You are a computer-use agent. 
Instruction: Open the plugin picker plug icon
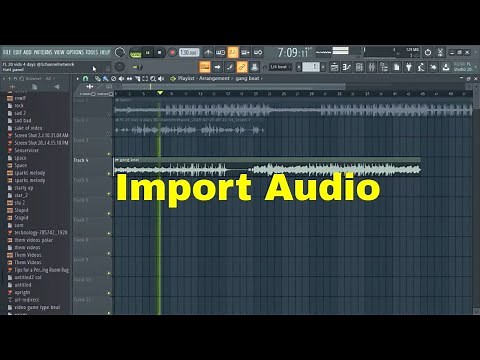click(409, 67)
